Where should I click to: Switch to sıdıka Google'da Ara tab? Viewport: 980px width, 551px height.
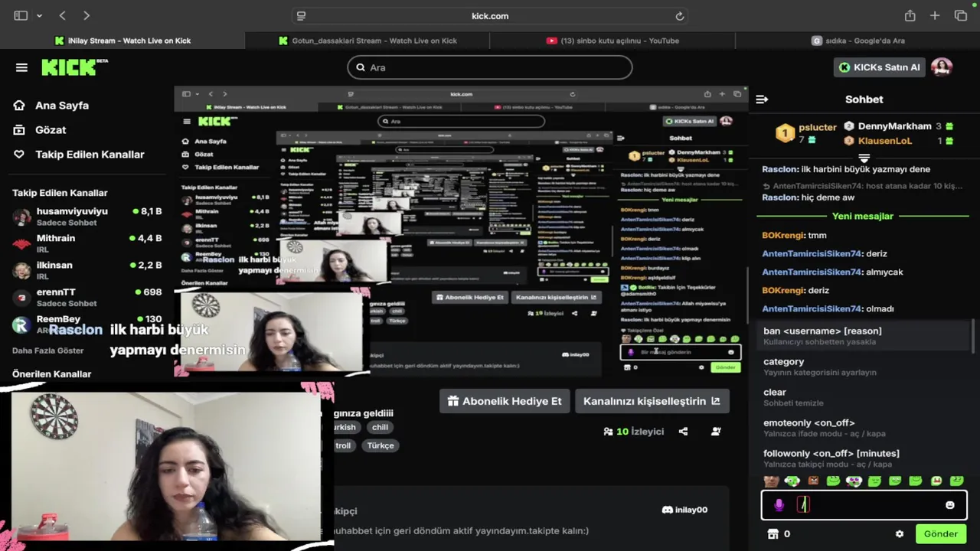point(857,41)
